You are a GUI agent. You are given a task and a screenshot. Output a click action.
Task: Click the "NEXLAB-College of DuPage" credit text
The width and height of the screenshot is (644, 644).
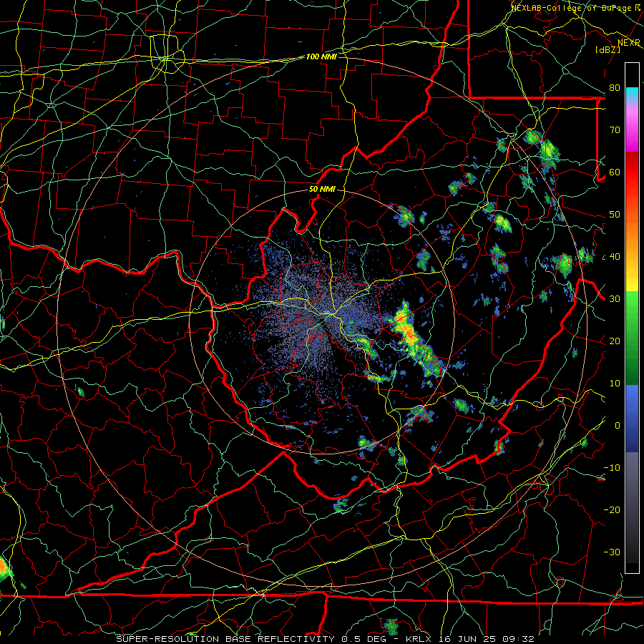[572, 8]
